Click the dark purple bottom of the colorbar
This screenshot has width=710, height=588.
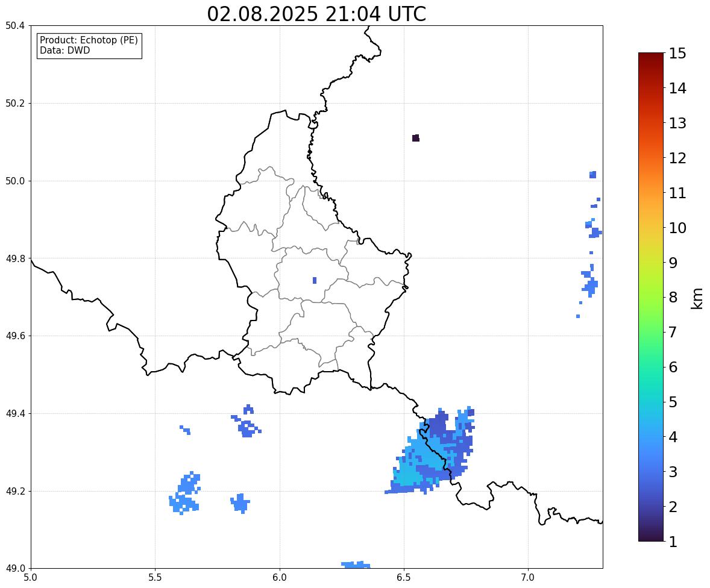point(651,536)
